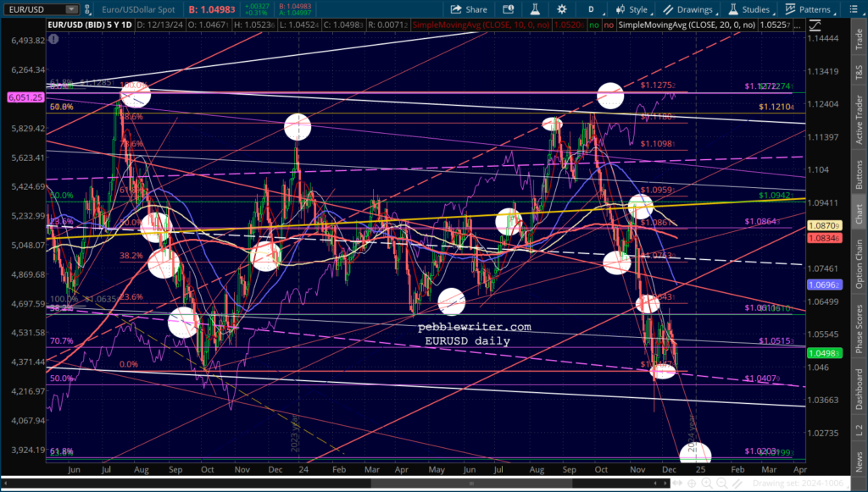Click the B: 1.04983 bid price
The width and height of the screenshot is (868, 492).
point(211,9)
